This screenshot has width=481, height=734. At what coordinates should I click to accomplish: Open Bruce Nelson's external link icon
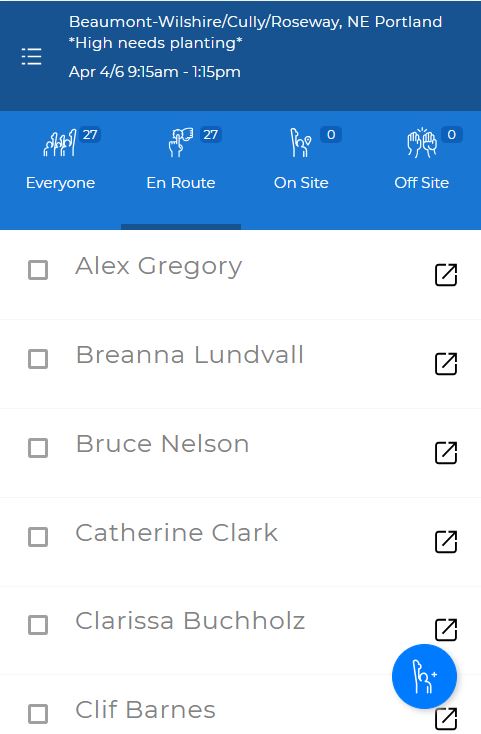446,453
